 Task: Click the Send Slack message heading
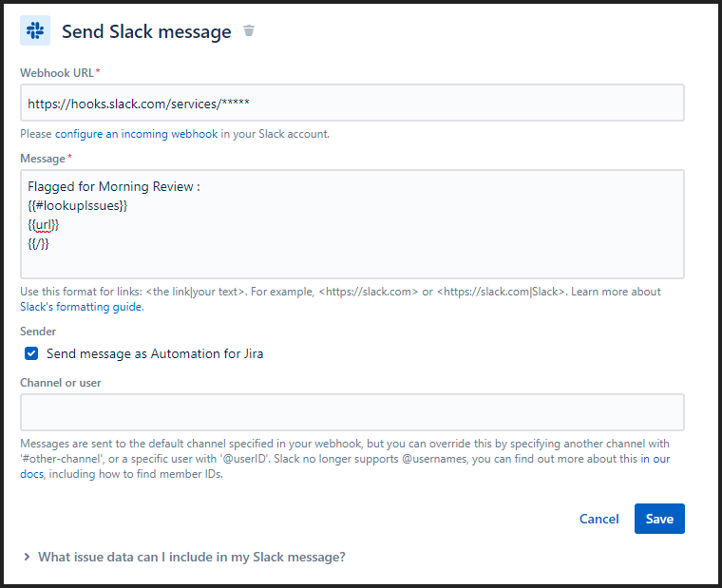[x=146, y=31]
